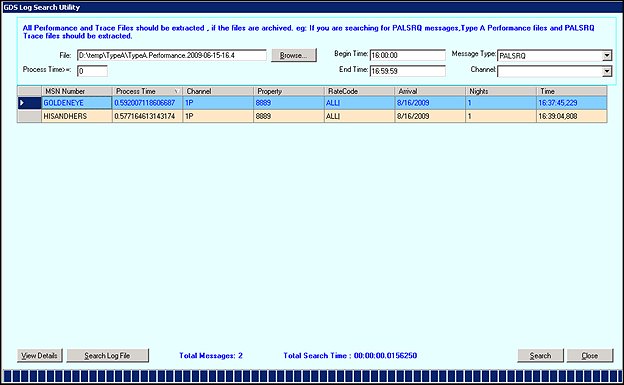624x385 pixels.
Task: Click the time cell 16:39:04,808
Action: (572, 116)
